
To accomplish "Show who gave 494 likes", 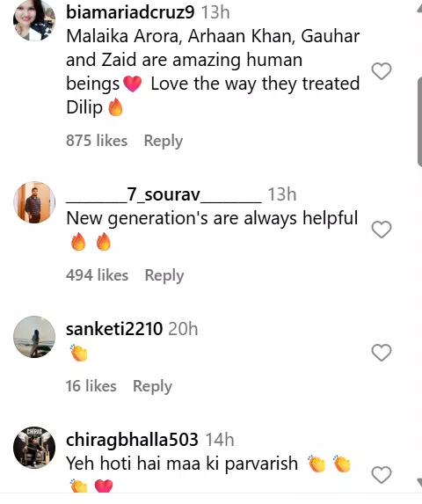I will point(97,275).
